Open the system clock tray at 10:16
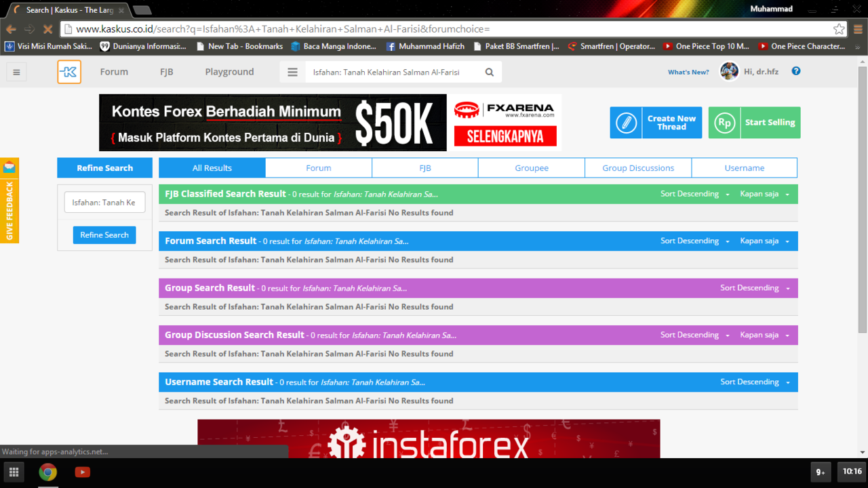The width and height of the screenshot is (868, 488). click(x=852, y=472)
